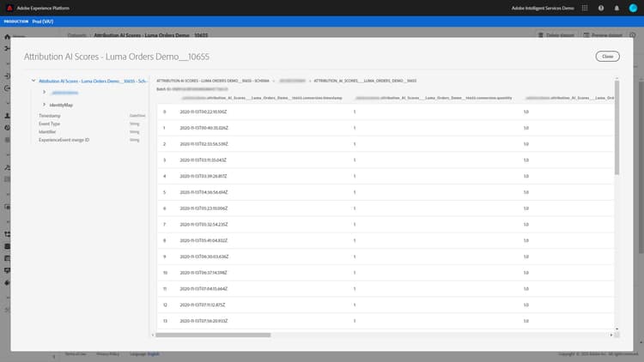644x362 pixels.
Task: Click the timestamp cell in row 10
Action: coord(204,273)
